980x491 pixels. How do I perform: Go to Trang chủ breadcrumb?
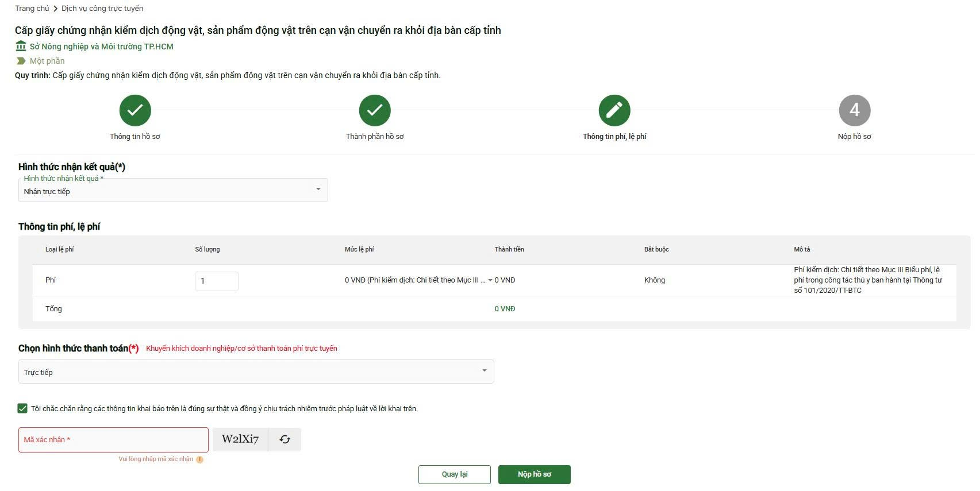pyautogui.click(x=32, y=9)
